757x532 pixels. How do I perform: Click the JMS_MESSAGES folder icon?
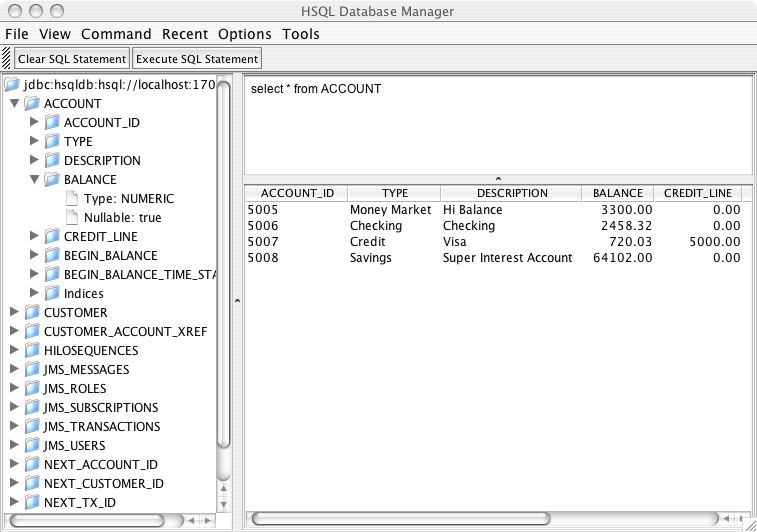[32, 369]
